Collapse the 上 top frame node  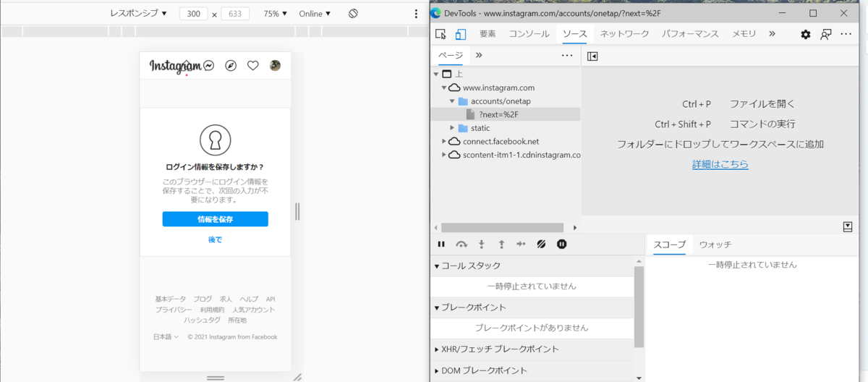point(436,74)
